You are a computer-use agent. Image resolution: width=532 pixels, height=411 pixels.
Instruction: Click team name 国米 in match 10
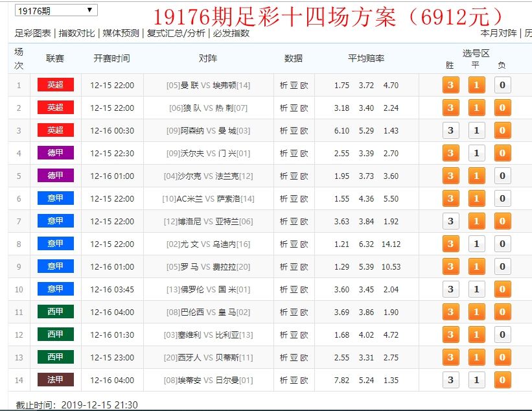click(x=227, y=290)
